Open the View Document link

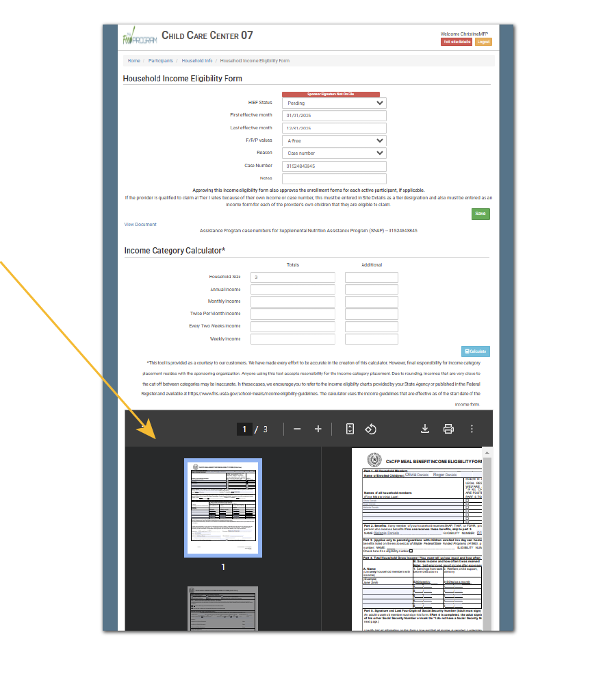[140, 225]
